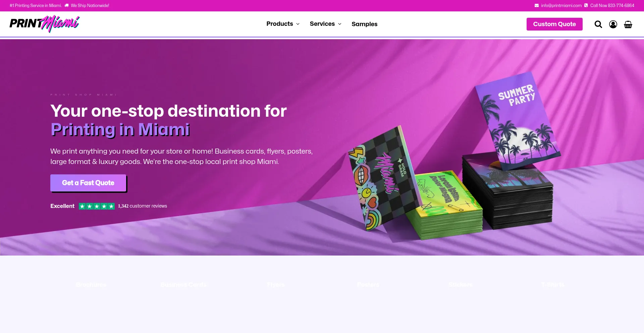The width and height of the screenshot is (644, 333).
Task: Click the Call Now 833-774-6864 link
Action: click(x=612, y=5)
